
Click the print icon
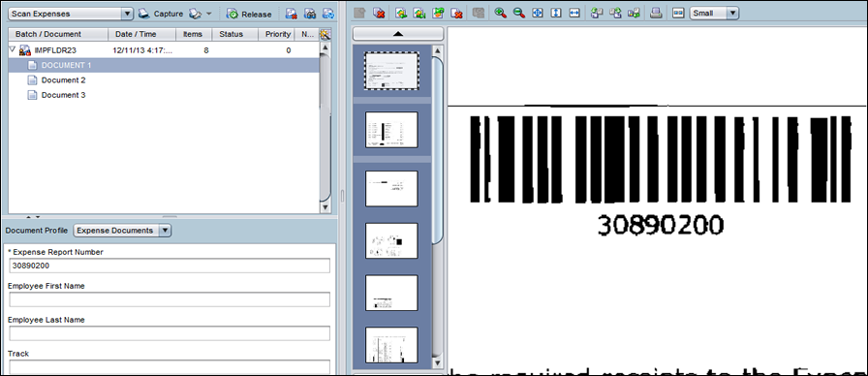(656, 13)
